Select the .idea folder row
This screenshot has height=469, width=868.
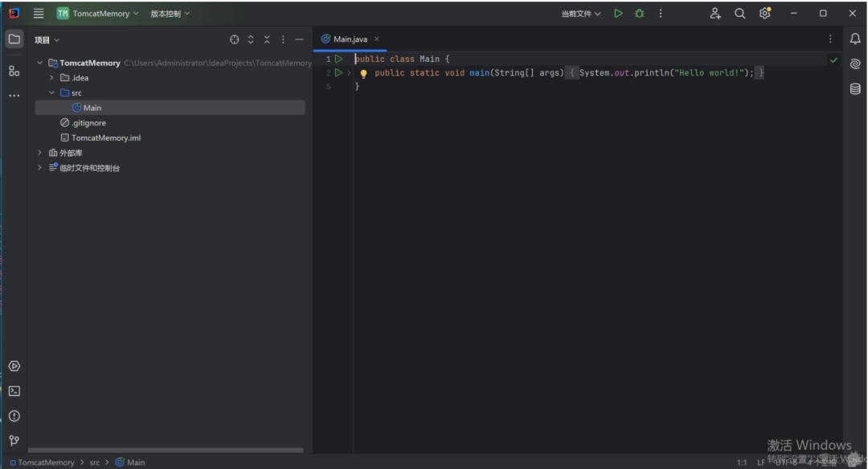click(170, 77)
